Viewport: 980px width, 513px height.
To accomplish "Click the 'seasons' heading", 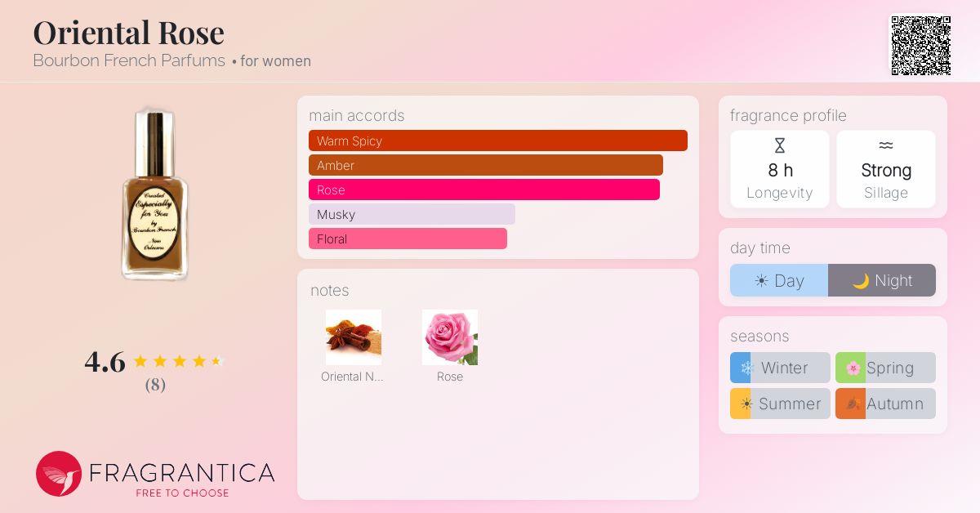I will [759, 337].
